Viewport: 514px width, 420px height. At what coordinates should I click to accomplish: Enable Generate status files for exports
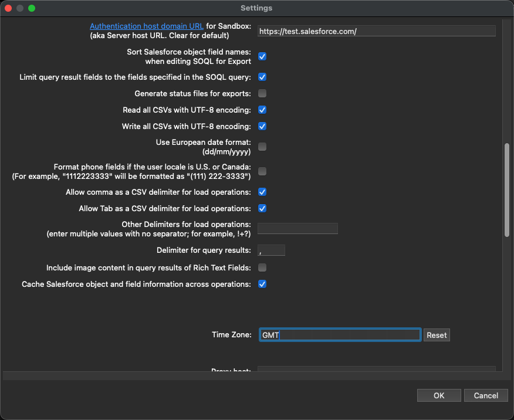point(262,93)
